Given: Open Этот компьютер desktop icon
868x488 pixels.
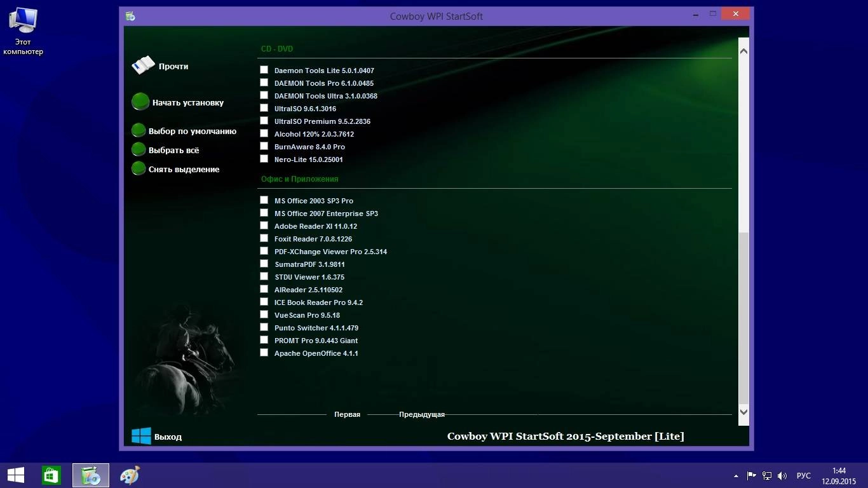Looking at the screenshot, I should (x=23, y=32).
